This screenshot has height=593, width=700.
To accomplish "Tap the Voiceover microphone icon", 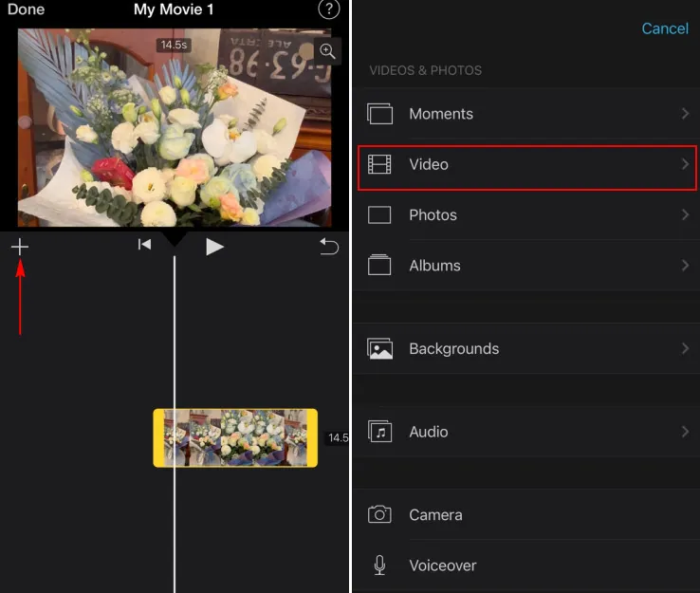I will (x=379, y=565).
